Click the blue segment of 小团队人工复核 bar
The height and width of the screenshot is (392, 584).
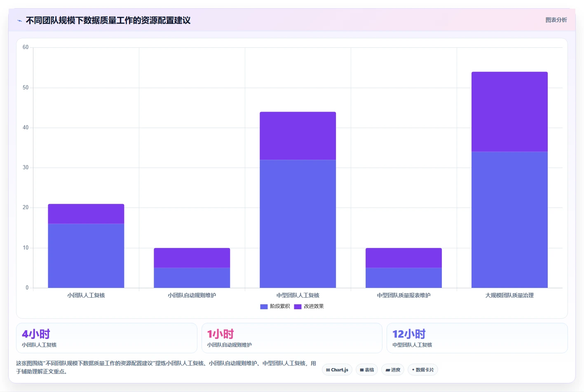pyautogui.click(x=86, y=256)
